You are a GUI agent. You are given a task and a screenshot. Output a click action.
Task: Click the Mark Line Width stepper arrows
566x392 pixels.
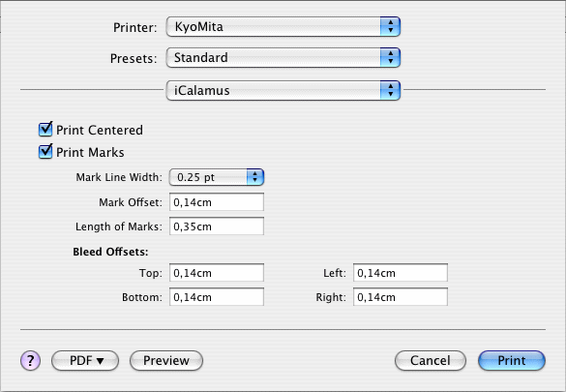tap(255, 177)
